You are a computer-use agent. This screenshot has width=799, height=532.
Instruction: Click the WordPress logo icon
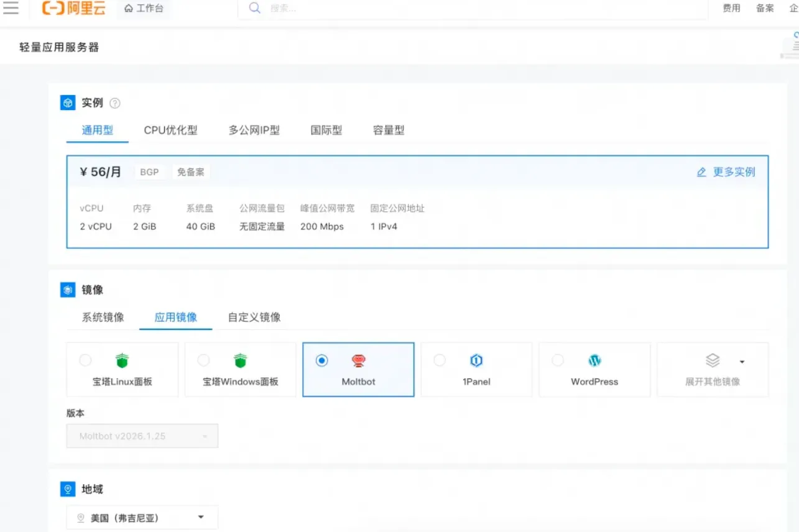click(x=594, y=360)
